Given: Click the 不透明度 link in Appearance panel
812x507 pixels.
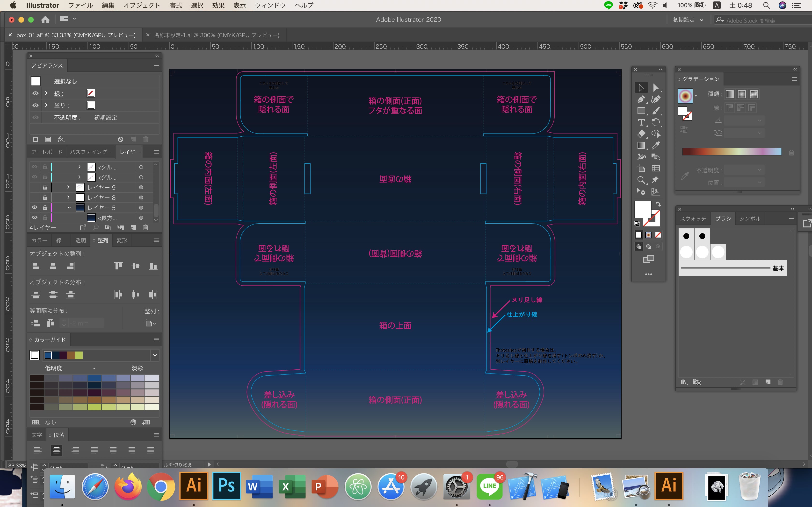Looking at the screenshot, I should click(x=67, y=118).
